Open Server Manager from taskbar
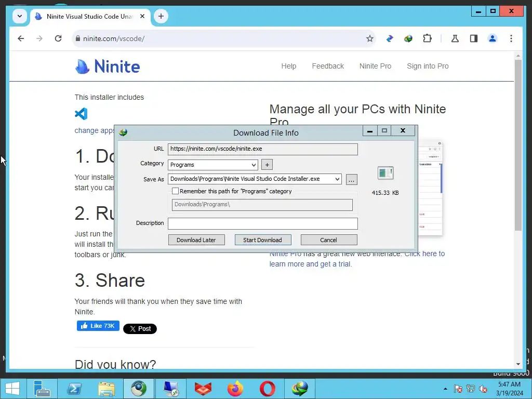 click(x=42, y=389)
